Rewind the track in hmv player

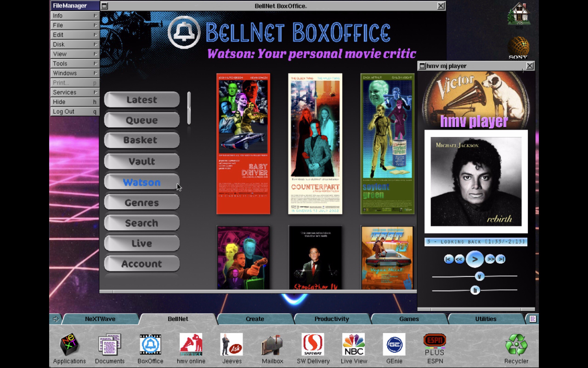(x=459, y=259)
